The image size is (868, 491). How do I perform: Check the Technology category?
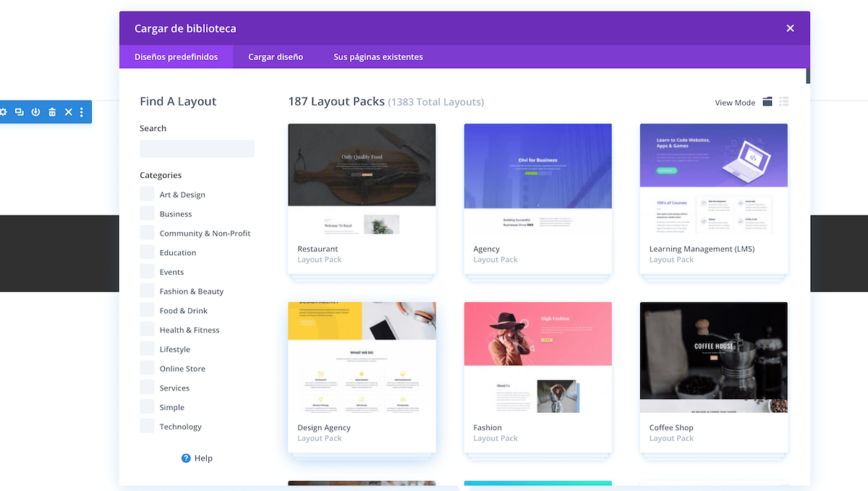click(147, 426)
